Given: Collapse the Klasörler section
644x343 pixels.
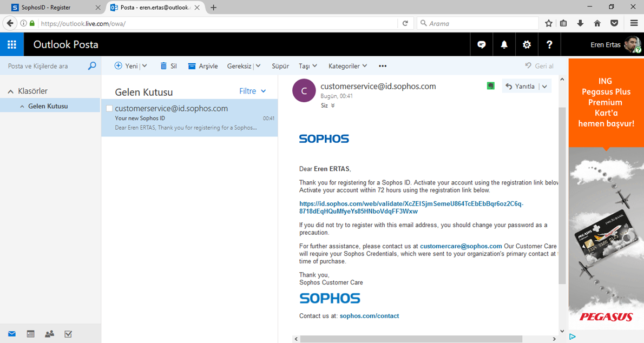Looking at the screenshot, I should pos(11,91).
